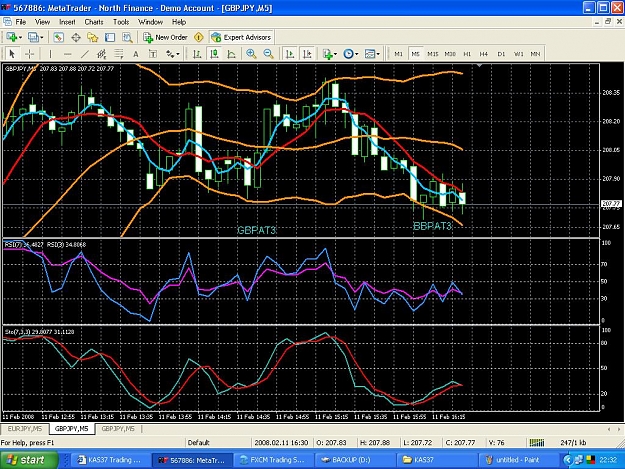Switch to untitled - Paint taskbar window
Image resolution: width=625 pixels, height=469 pixels.
517,460
